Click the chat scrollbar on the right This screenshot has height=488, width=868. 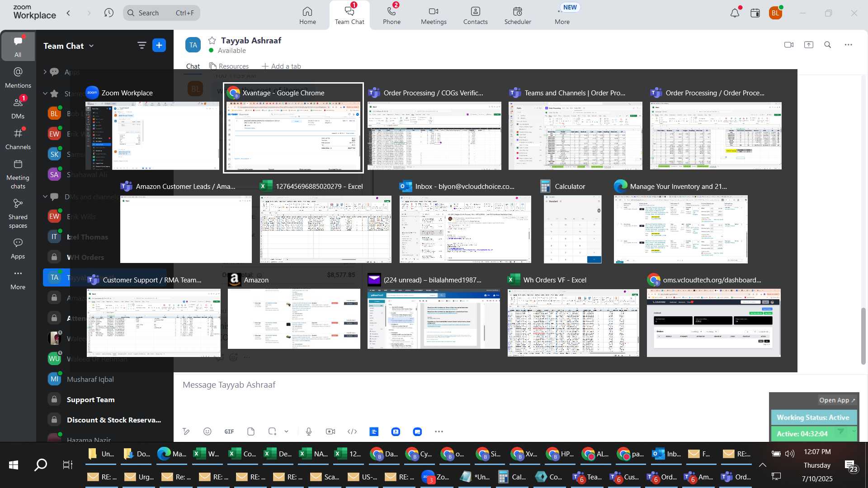(863, 336)
